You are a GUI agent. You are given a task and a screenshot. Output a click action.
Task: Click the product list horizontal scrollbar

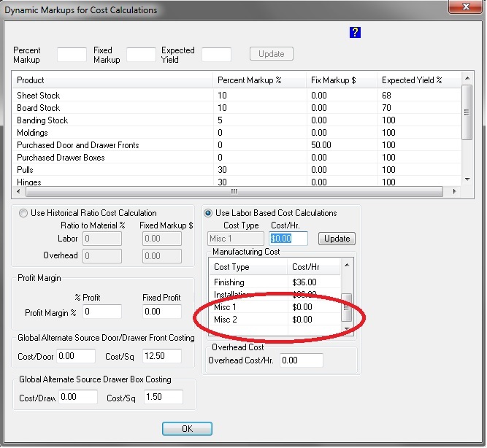pos(234,192)
